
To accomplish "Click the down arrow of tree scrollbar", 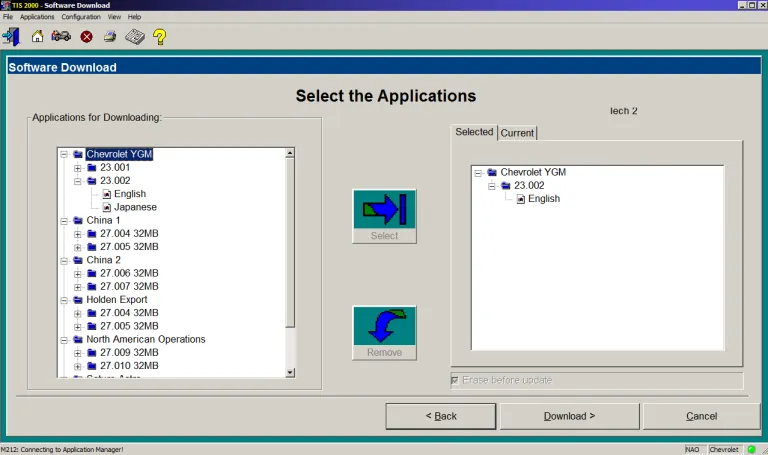I will [x=290, y=372].
